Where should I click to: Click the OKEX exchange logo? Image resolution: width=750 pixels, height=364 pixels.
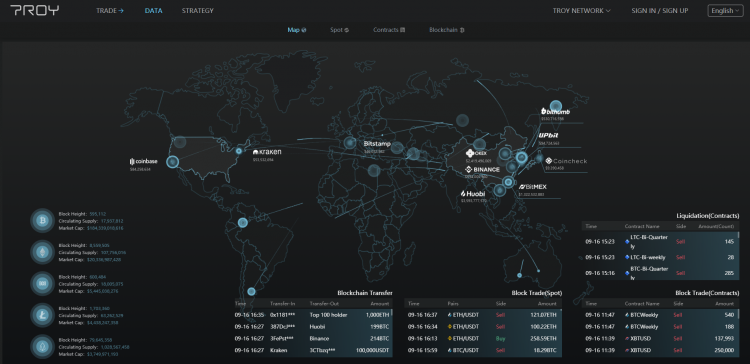click(476, 153)
